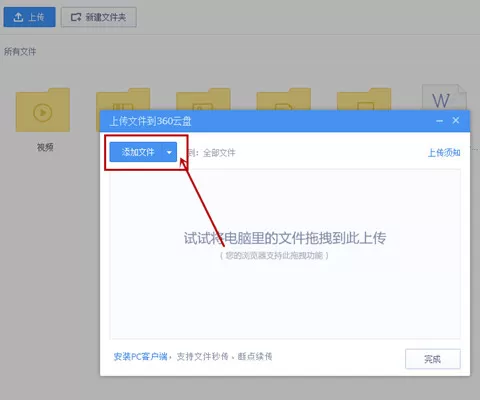Open the 上传须知 upload notice link
The width and height of the screenshot is (480, 400).
tap(444, 153)
